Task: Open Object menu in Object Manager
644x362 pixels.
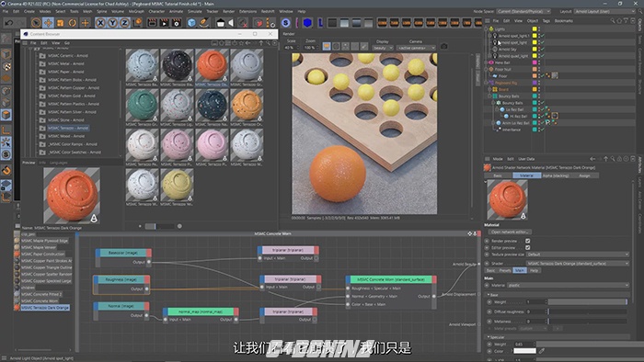Action: pyautogui.click(x=533, y=21)
